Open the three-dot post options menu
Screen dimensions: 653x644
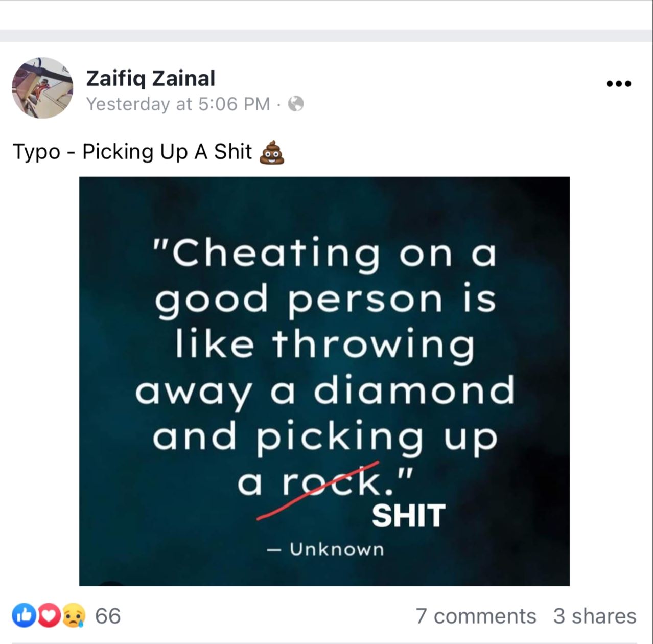click(619, 84)
